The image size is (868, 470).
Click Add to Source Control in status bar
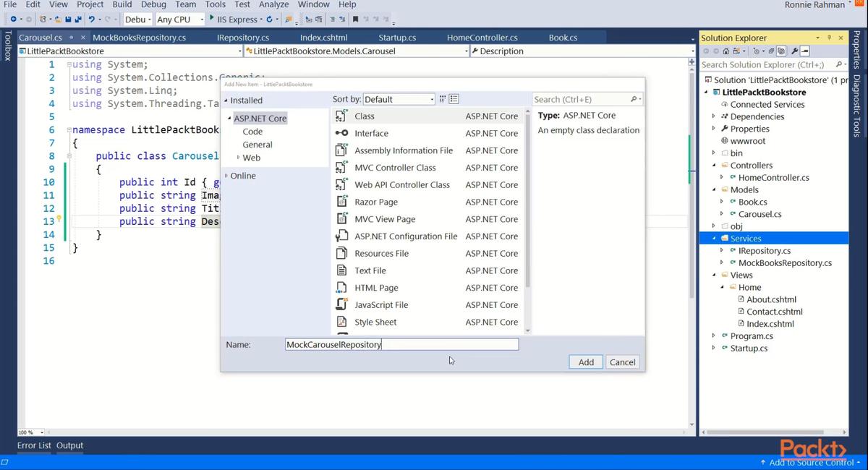click(811, 462)
